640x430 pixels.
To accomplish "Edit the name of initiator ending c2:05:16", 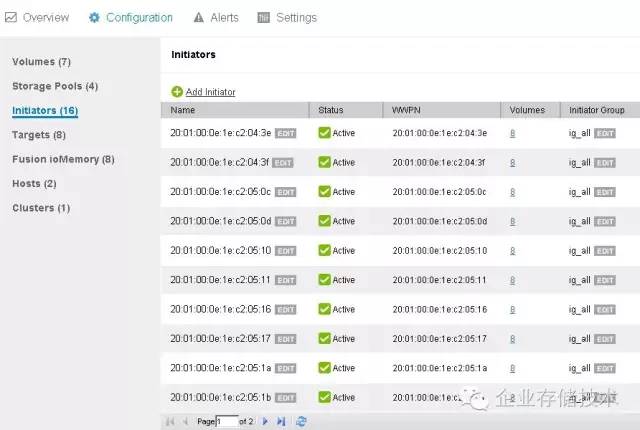I will [285, 310].
